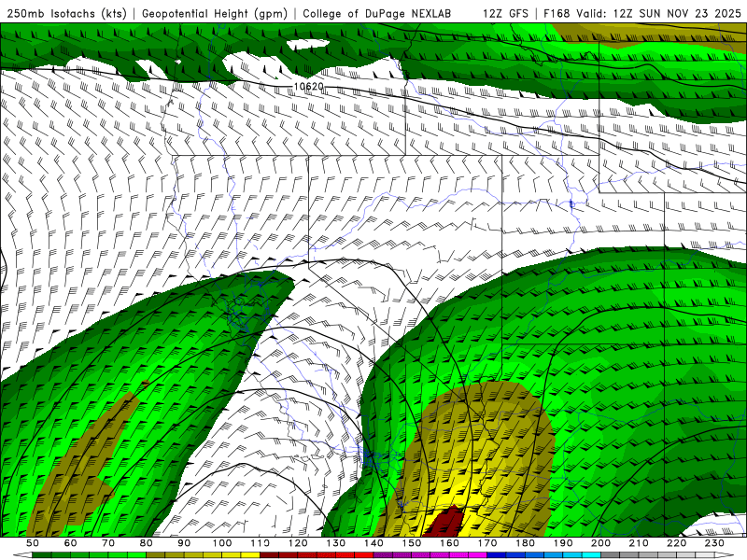Select the 180 value on the color scale

click(x=525, y=543)
